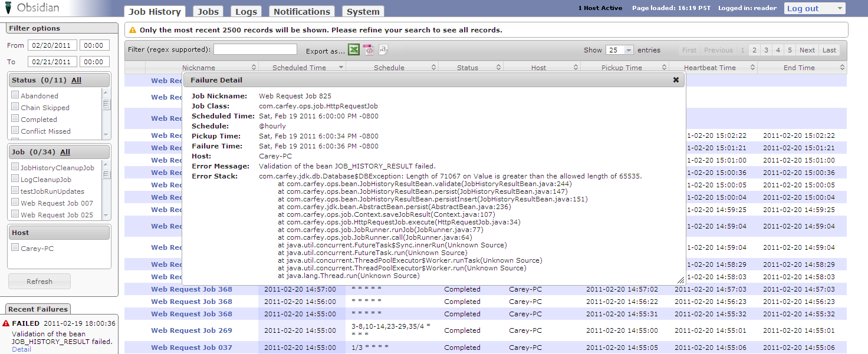Click the sort arrows on End Time column
Image resolution: width=868 pixels, height=354 pixels.
(842, 68)
